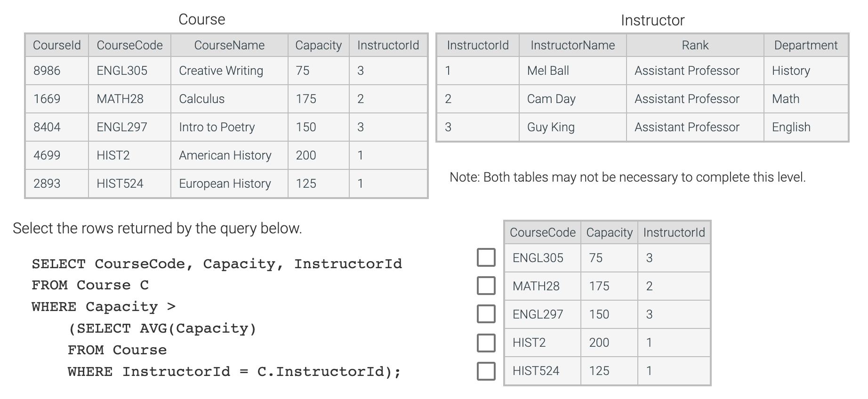Viewport: 868px width, 399px height.
Task: Click the 'WHERE InstructorId = C.InstructorId' line
Action: pos(234,372)
